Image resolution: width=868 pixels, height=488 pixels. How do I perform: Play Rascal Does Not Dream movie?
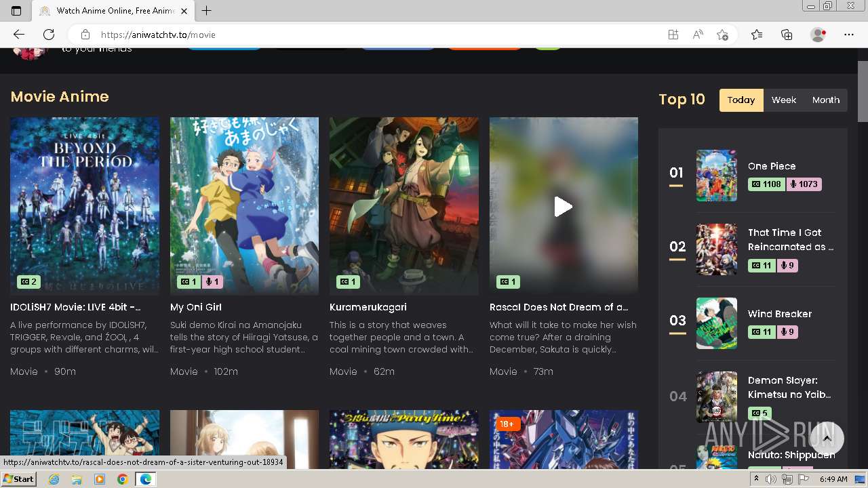tap(564, 206)
